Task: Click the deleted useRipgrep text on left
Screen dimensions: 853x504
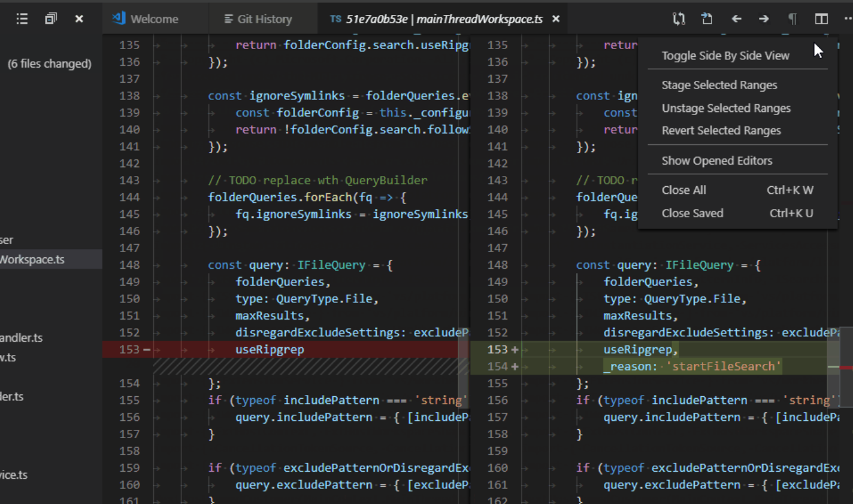Action: tap(270, 350)
